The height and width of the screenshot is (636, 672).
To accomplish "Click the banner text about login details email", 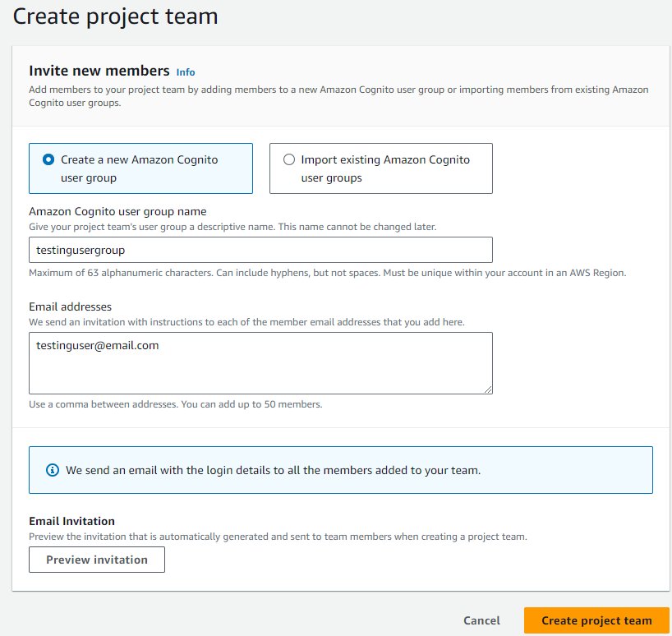I will (273, 470).
